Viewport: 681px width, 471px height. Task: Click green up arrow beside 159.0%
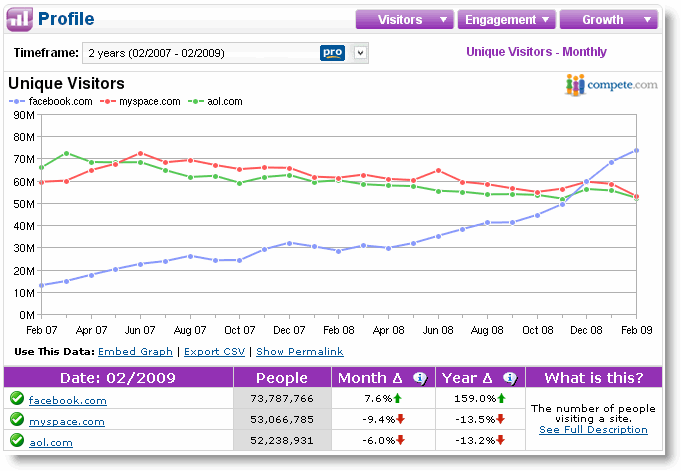tap(501, 398)
